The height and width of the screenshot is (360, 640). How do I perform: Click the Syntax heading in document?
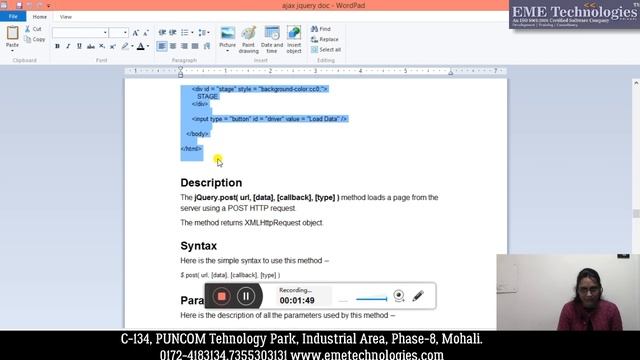coord(198,246)
